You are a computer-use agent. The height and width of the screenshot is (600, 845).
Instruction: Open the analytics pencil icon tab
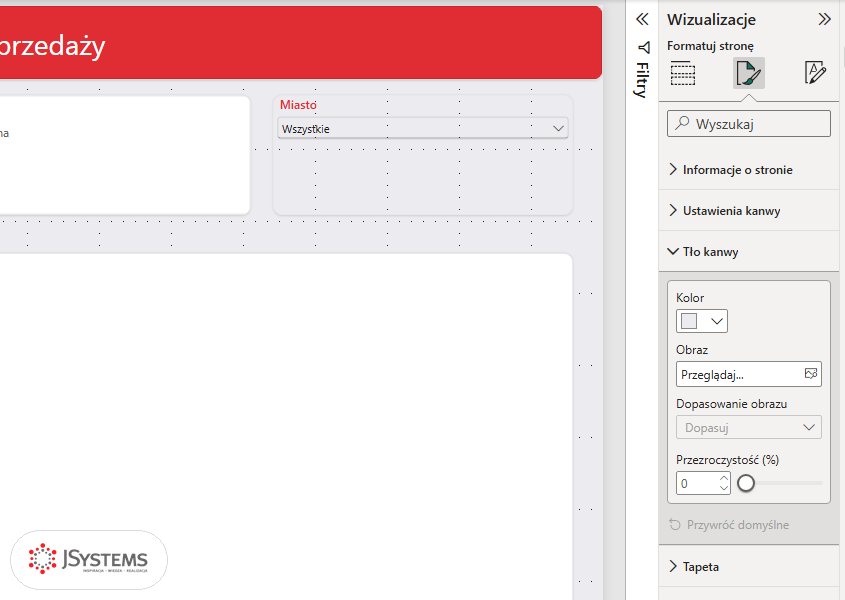click(815, 73)
